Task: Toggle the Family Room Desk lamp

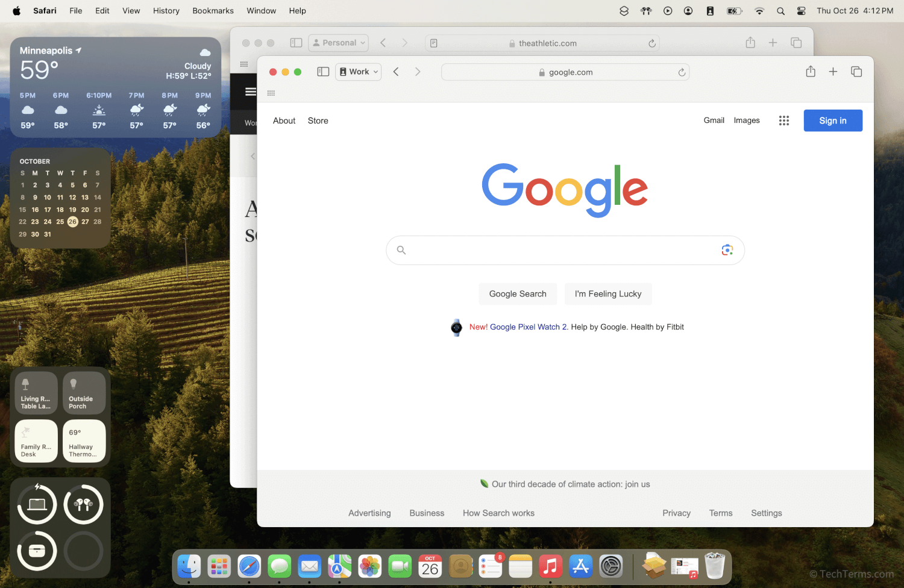Action: (36, 441)
